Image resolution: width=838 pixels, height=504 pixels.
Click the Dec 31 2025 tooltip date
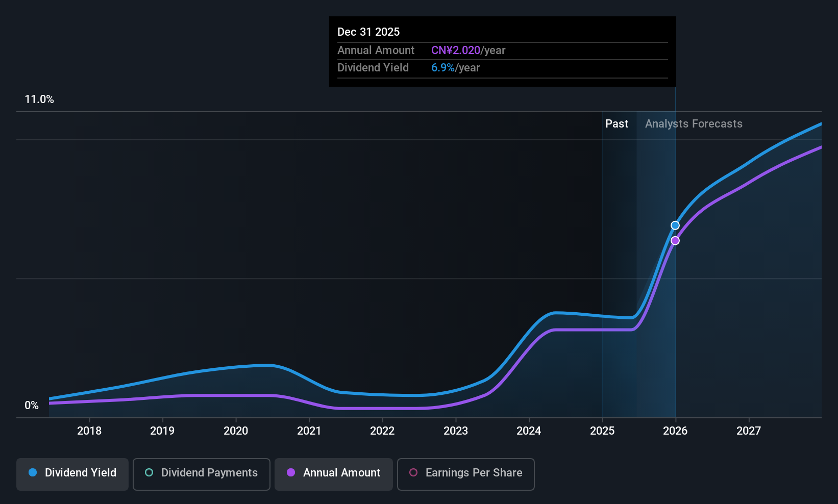click(x=368, y=32)
